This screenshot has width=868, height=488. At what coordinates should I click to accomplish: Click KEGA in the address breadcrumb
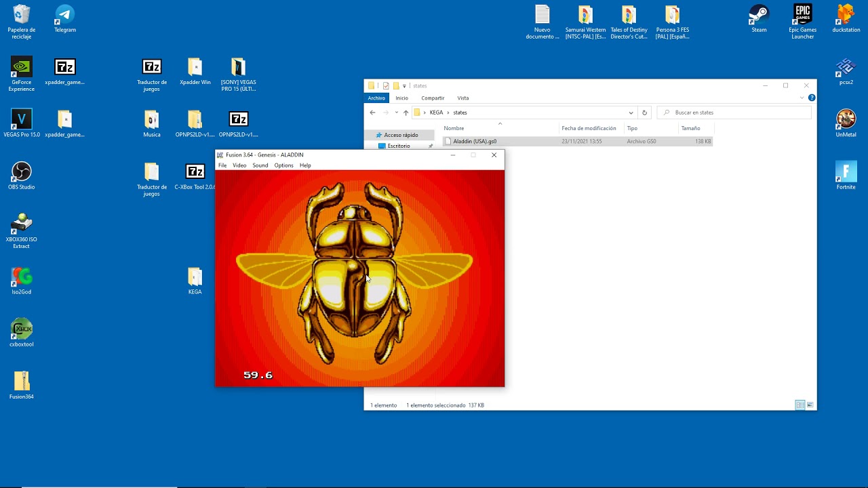pyautogui.click(x=436, y=113)
